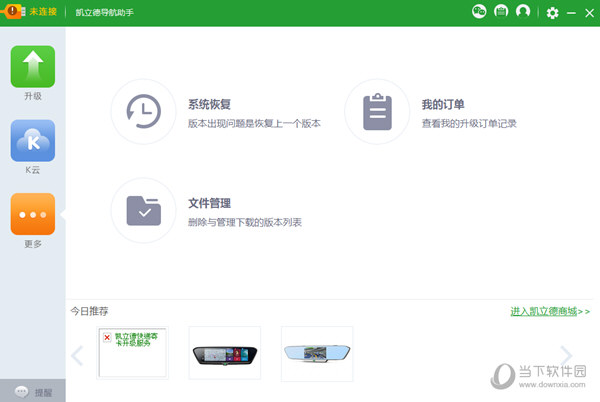This screenshot has height=402, width=600.
Task: Open the 升级 upgrade section
Action: tap(33, 67)
